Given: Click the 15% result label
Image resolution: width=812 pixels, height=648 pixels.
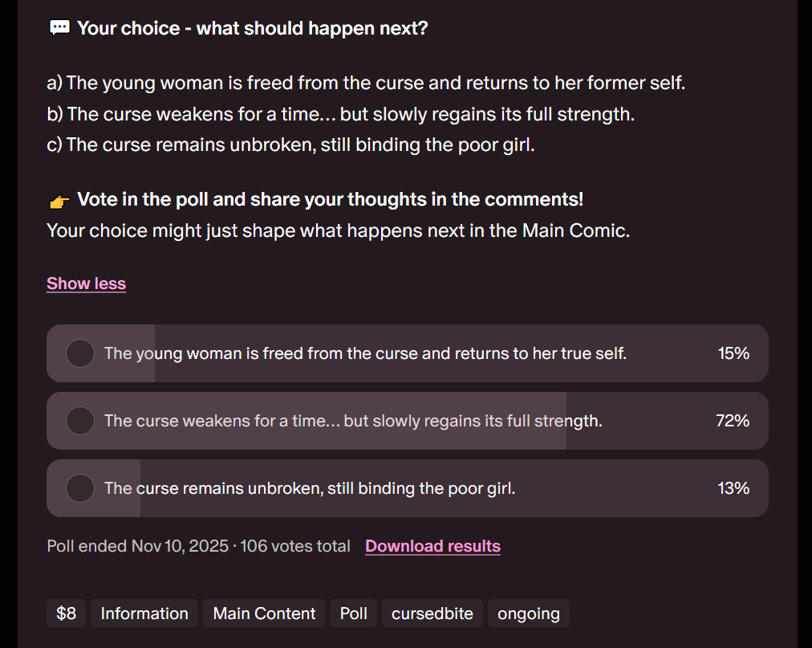Looking at the screenshot, I should tap(733, 353).
